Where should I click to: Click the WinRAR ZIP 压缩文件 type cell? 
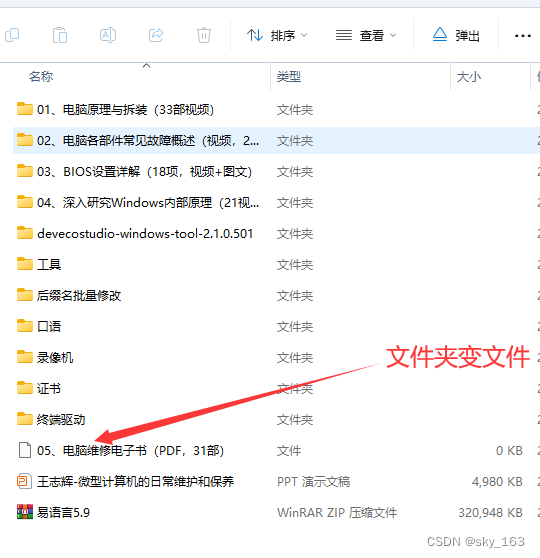(x=337, y=512)
